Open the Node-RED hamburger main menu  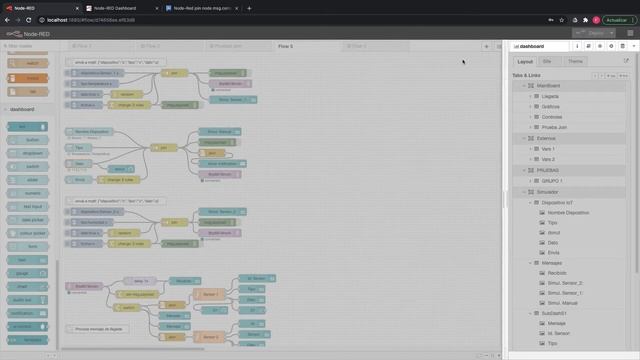tap(631, 33)
